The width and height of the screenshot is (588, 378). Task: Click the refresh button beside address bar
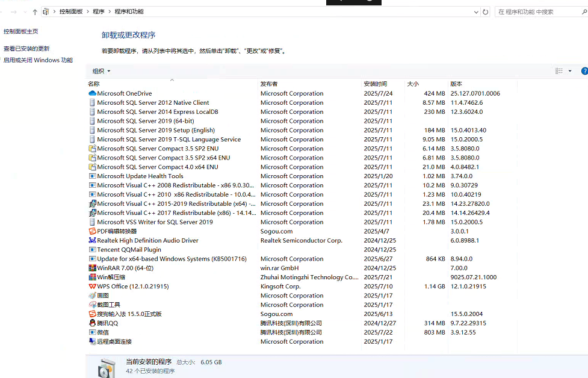485,12
